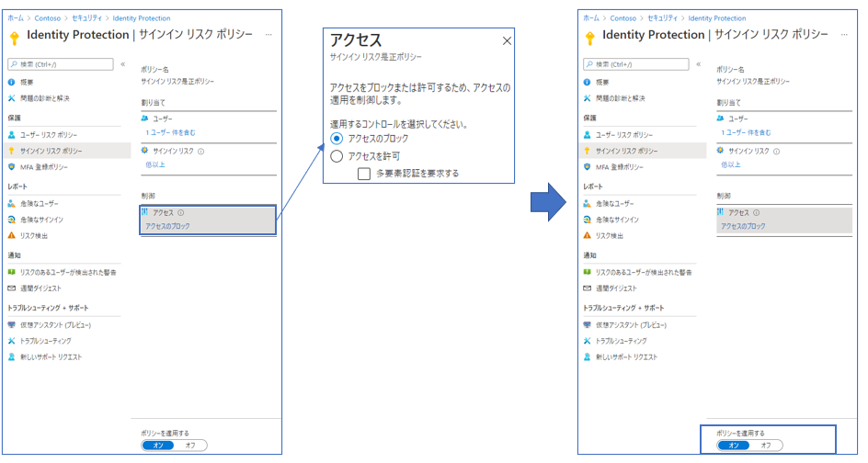This screenshot has height=463, width=868.
Task: Focus the 検索 (Ctrl+/) field in right pane
Action: click(x=636, y=64)
